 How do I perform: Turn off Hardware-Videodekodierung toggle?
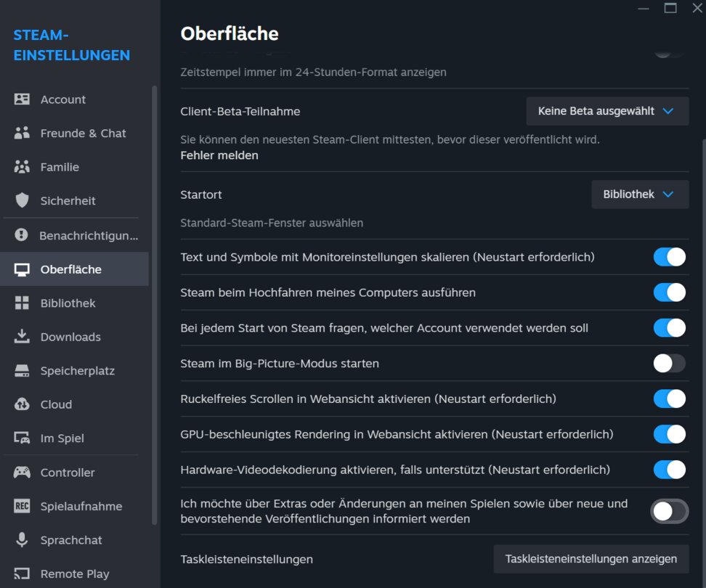click(669, 470)
